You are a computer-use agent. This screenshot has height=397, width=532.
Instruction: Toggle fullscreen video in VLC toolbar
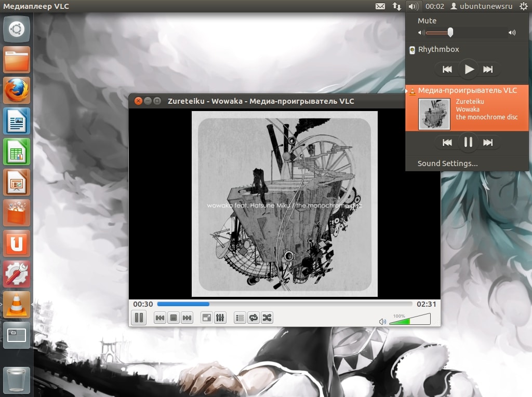pos(206,318)
